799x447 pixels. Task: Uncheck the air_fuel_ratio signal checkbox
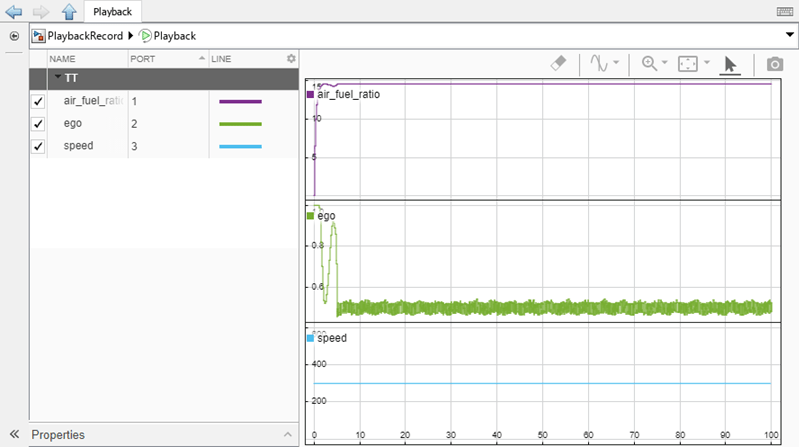(x=38, y=102)
